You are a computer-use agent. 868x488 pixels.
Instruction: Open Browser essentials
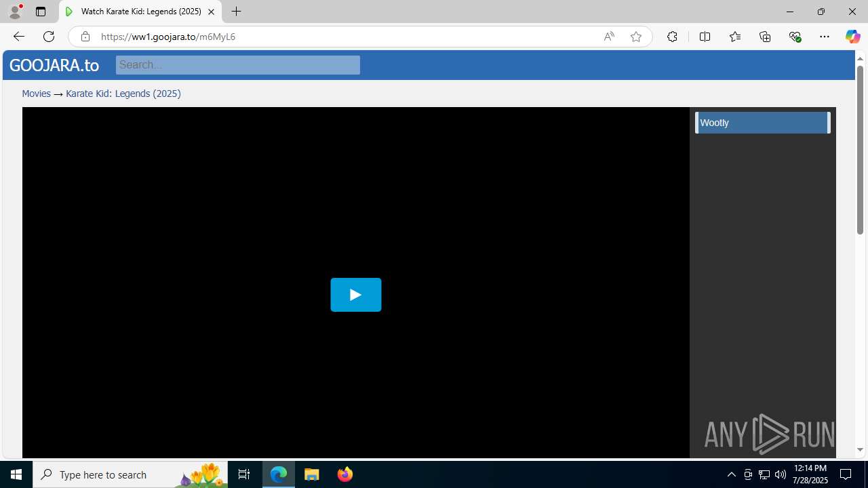[795, 37]
